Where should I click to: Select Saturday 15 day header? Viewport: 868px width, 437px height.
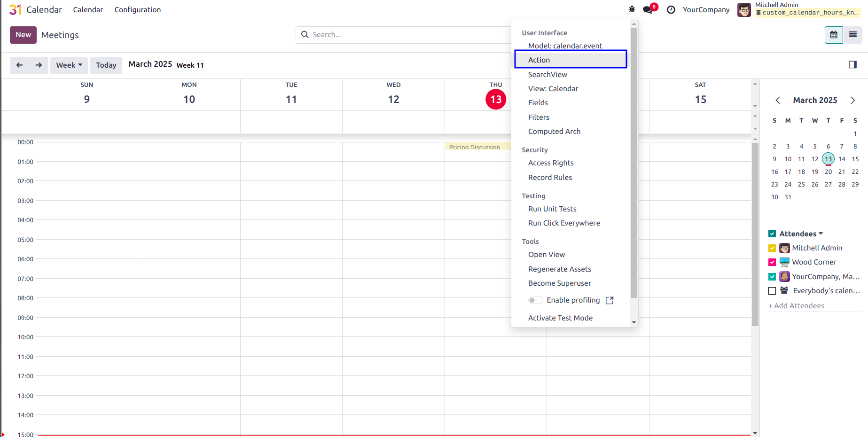pyautogui.click(x=700, y=94)
